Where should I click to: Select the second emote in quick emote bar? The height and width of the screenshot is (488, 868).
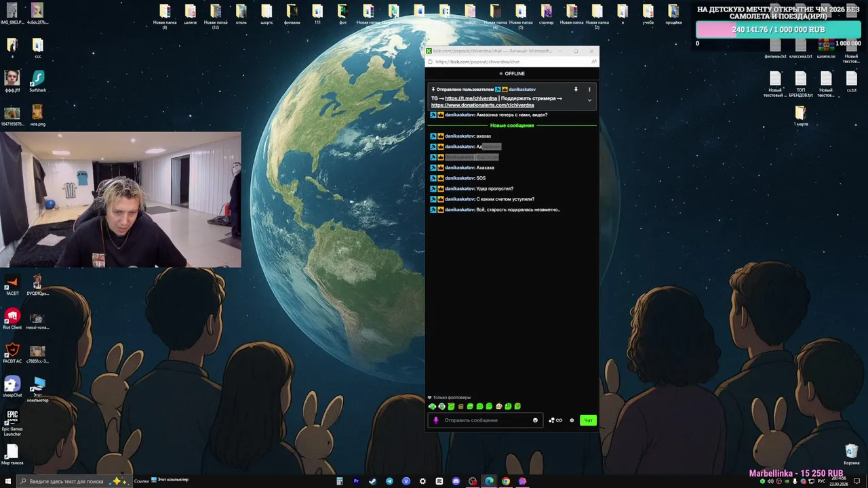pyautogui.click(x=441, y=407)
